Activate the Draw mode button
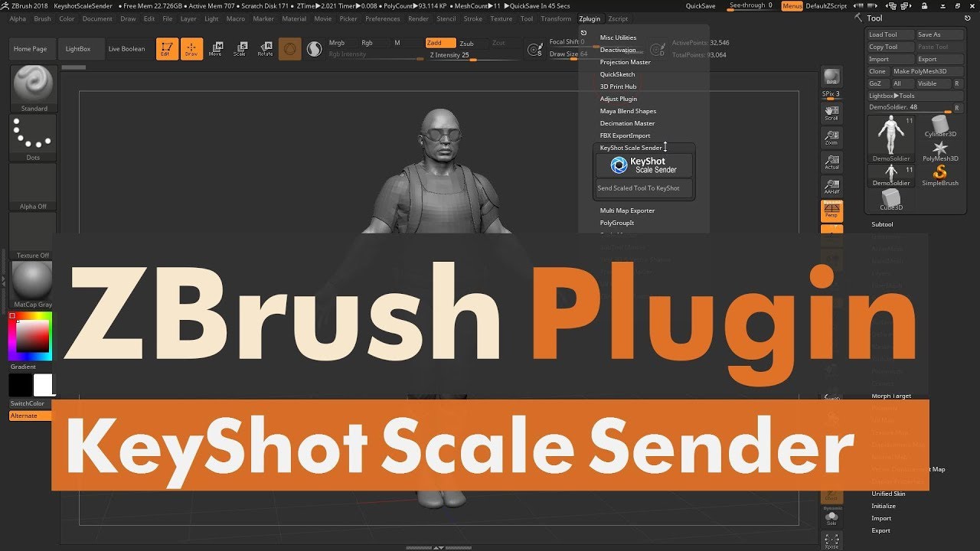Viewport: 980px width, 551px height. tap(192, 49)
